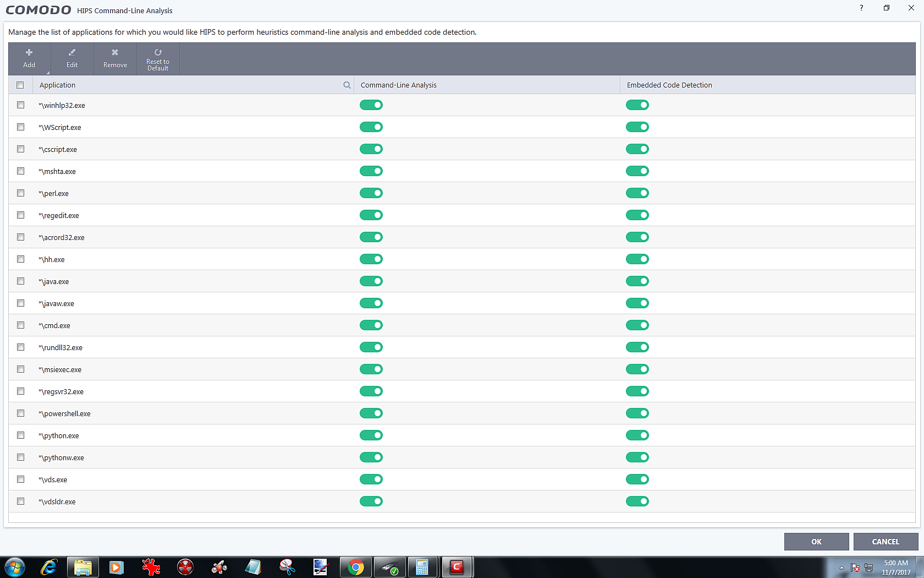Click the network icon in the system tray
The width and height of the screenshot is (924, 578).
point(868,568)
